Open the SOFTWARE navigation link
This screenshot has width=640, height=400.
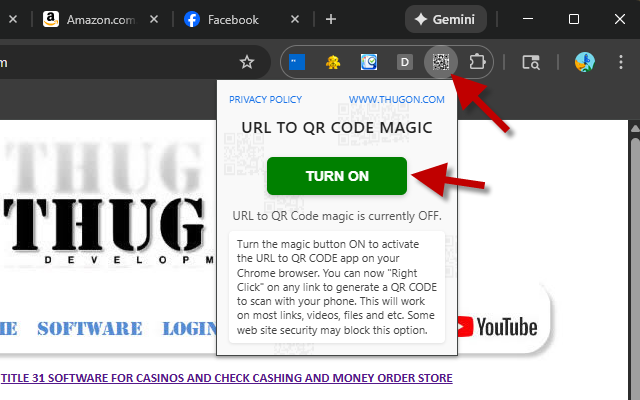click(x=90, y=329)
